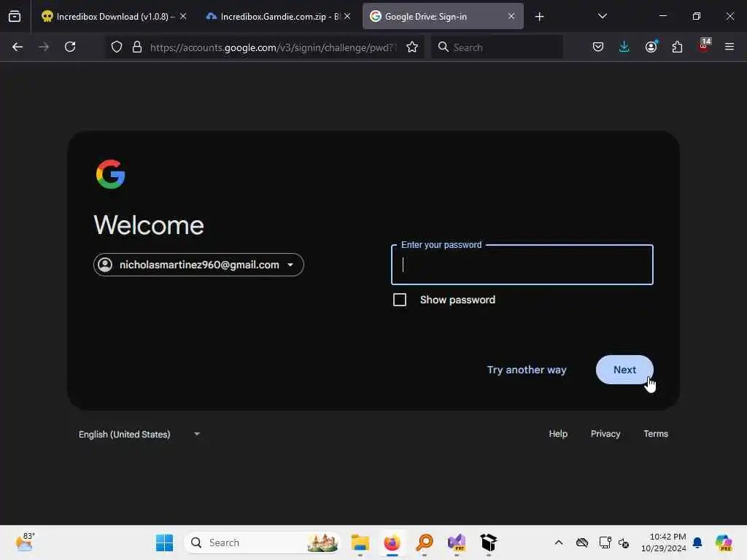
Task: Click the forward navigation arrow
Action: [44, 47]
